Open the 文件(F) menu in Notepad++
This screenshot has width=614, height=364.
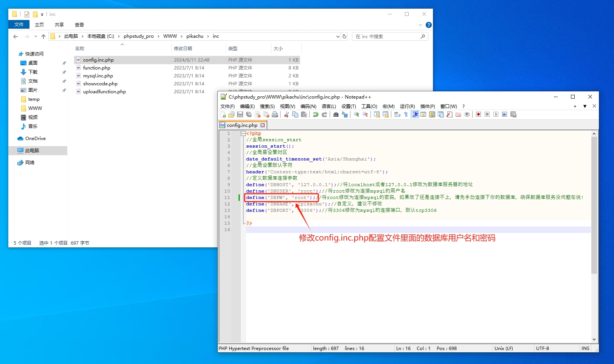[x=228, y=106]
